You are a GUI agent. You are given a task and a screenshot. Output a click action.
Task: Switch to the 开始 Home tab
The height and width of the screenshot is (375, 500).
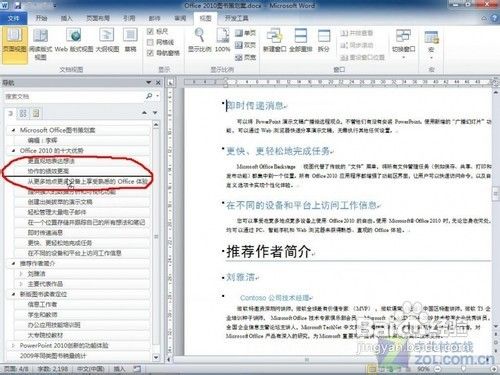42,18
